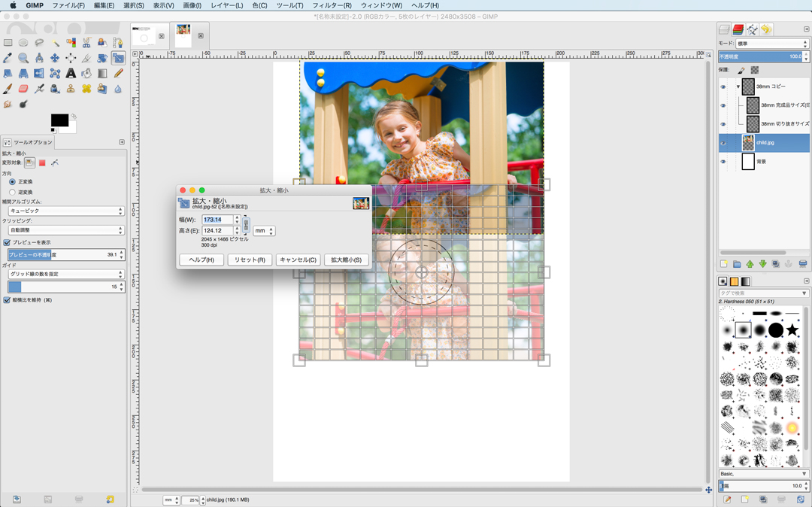
Task: Click the chain link icon beside width and height
Action: point(246,225)
